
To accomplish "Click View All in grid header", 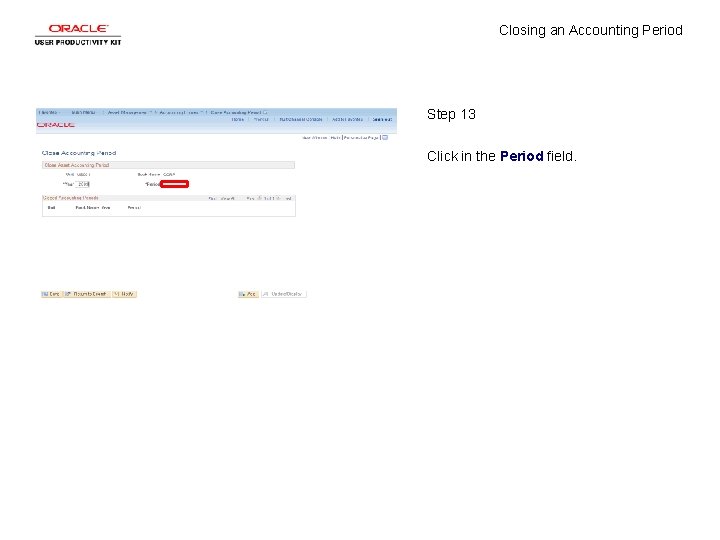I will coord(228,199).
